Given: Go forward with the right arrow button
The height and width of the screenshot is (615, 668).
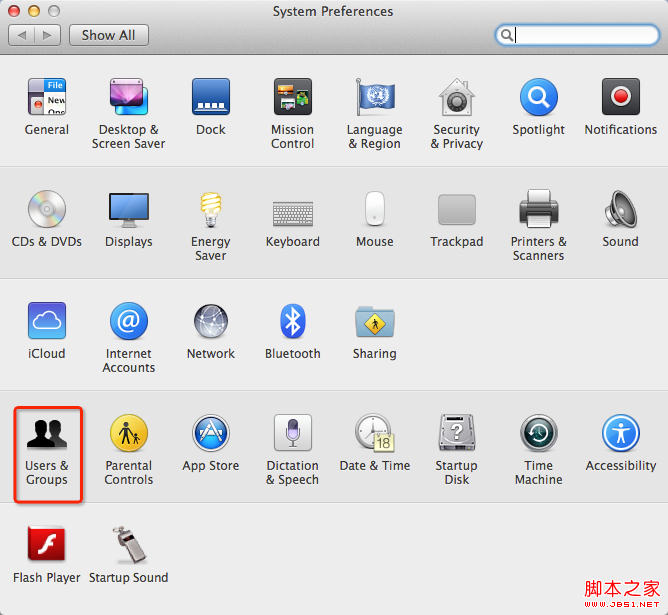Looking at the screenshot, I should point(47,35).
